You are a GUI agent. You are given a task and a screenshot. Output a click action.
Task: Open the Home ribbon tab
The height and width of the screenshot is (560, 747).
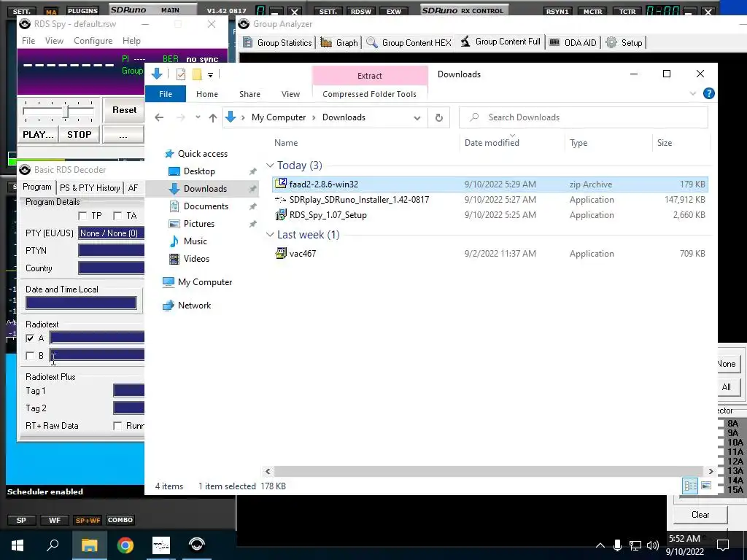pos(206,94)
